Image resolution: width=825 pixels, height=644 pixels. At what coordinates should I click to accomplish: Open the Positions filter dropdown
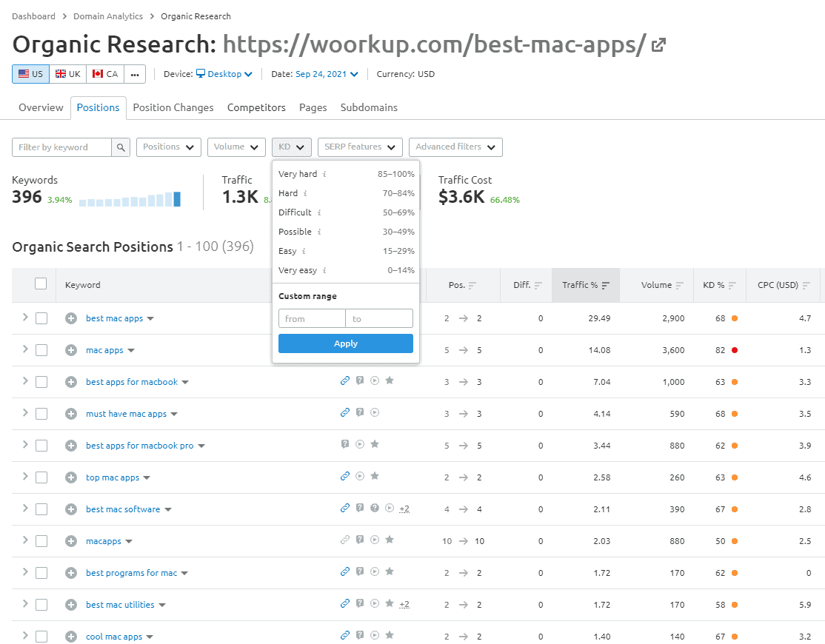(x=168, y=147)
